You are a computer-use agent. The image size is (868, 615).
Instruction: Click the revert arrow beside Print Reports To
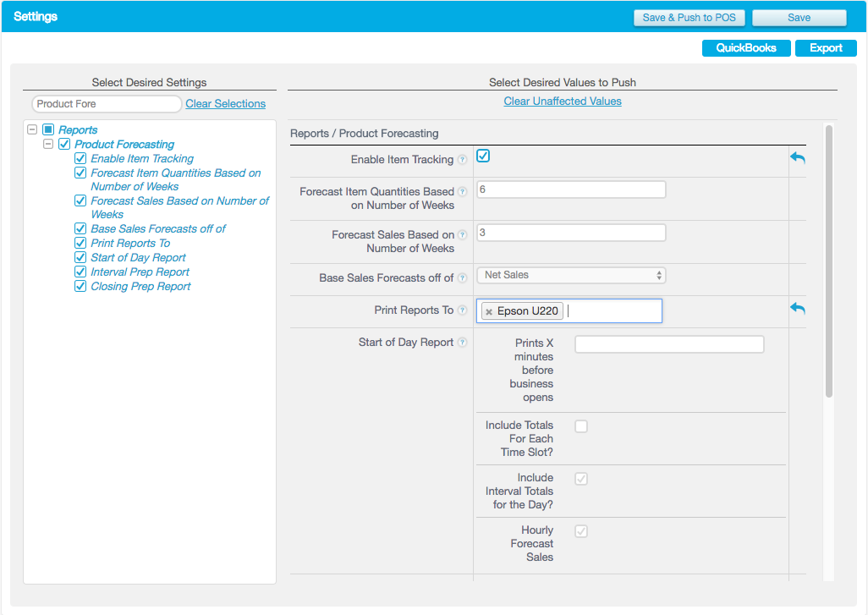[796, 309]
